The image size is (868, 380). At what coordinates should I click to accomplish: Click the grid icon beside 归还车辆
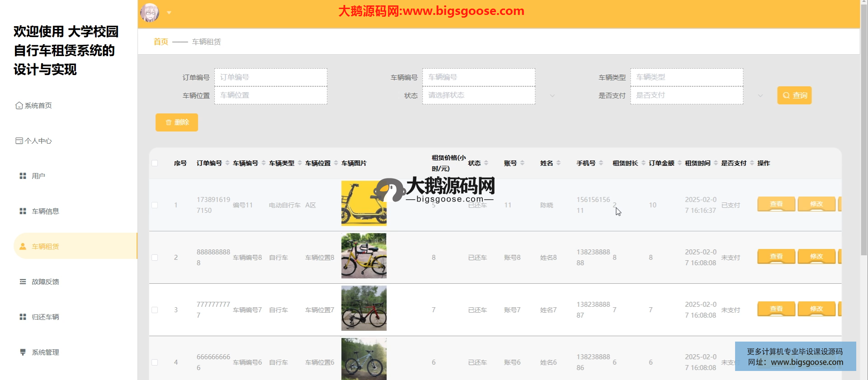23,317
